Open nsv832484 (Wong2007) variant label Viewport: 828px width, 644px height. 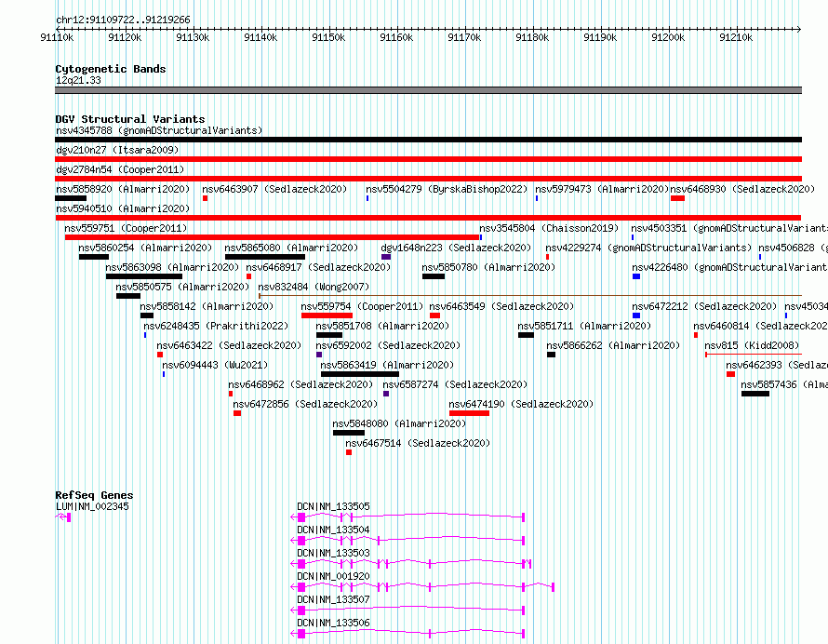(x=314, y=287)
